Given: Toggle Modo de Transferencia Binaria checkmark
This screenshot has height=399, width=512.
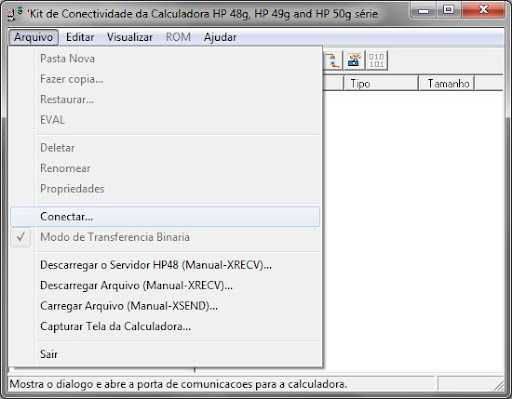Looking at the screenshot, I should (x=21, y=237).
